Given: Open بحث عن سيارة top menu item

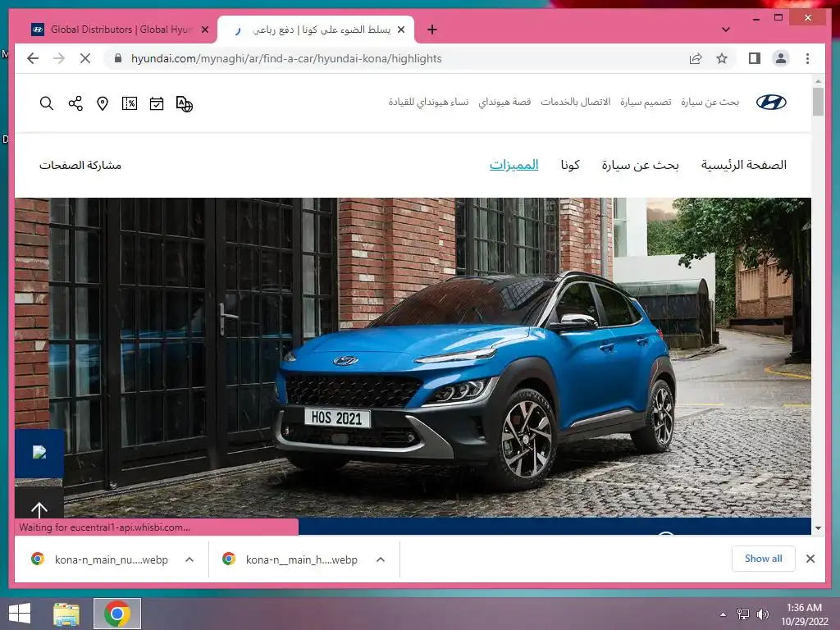Looking at the screenshot, I should 710,102.
